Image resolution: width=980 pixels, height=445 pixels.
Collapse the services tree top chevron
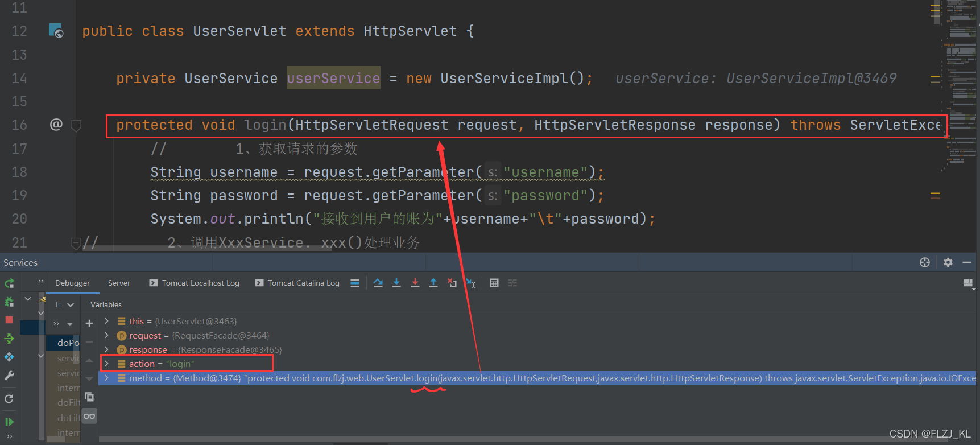(27, 299)
